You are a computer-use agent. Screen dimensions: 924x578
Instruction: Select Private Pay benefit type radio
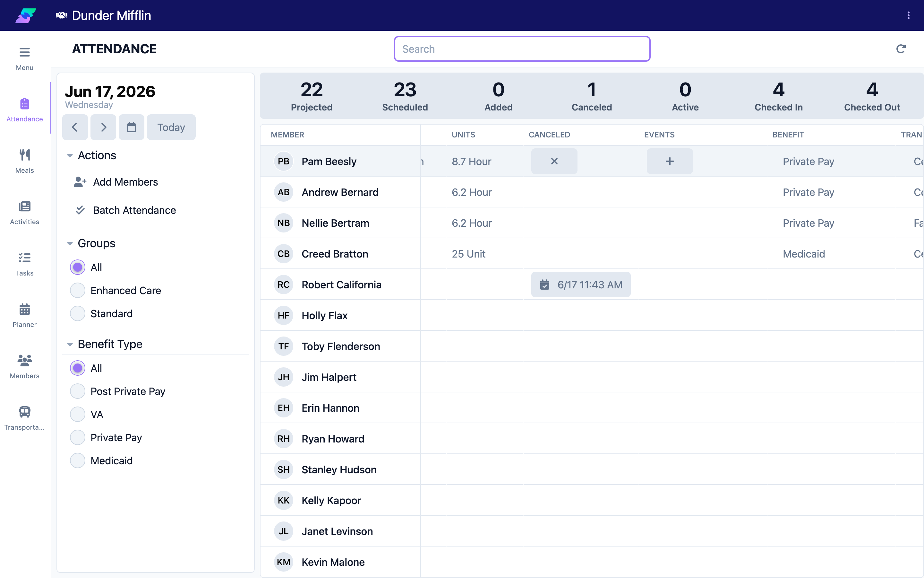pyautogui.click(x=78, y=437)
